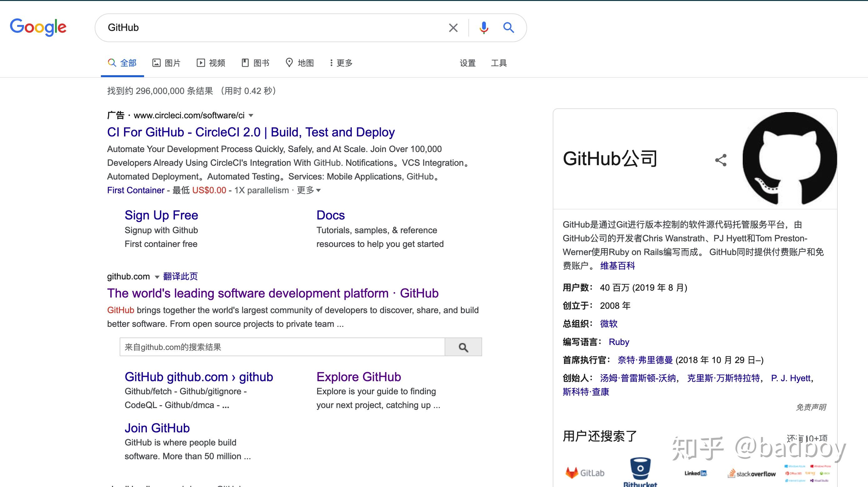Viewport: 868px width, 487px height.
Task: Open the 用户还搜索了 heading
Action: tap(600, 436)
